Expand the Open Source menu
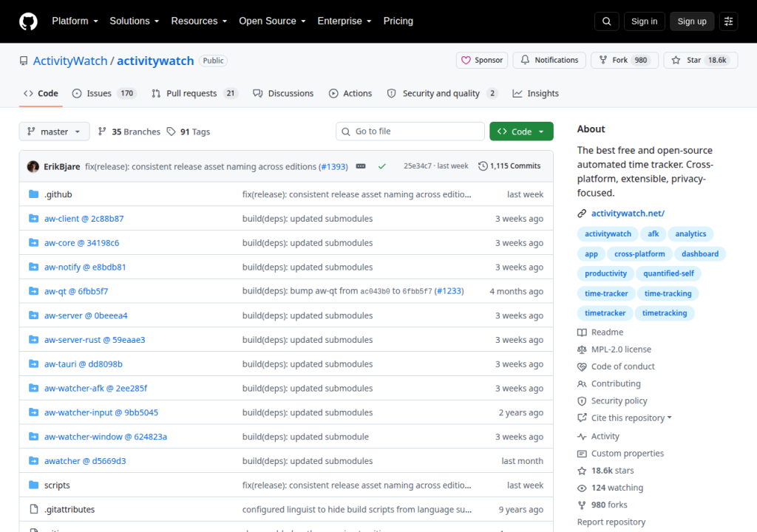 (272, 21)
